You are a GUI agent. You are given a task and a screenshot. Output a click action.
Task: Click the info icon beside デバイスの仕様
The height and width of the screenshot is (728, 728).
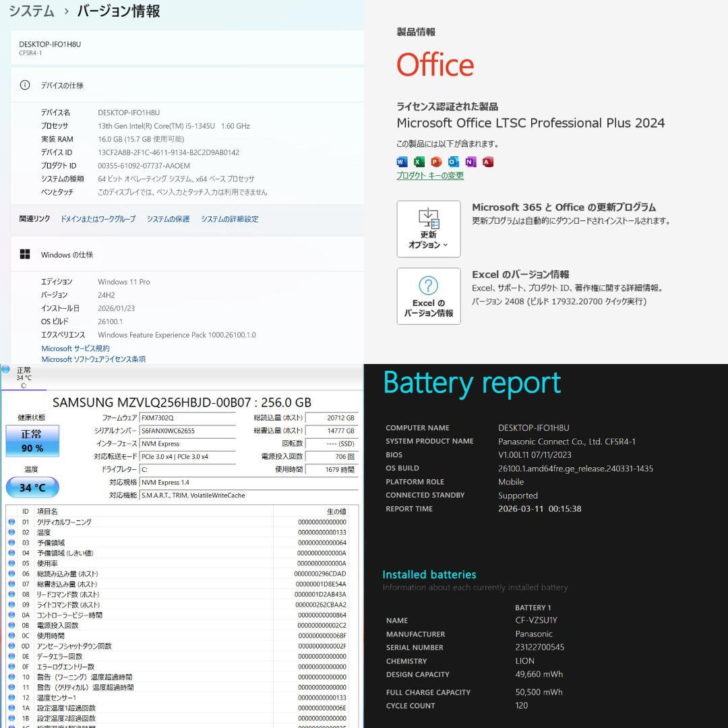(25, 85)
